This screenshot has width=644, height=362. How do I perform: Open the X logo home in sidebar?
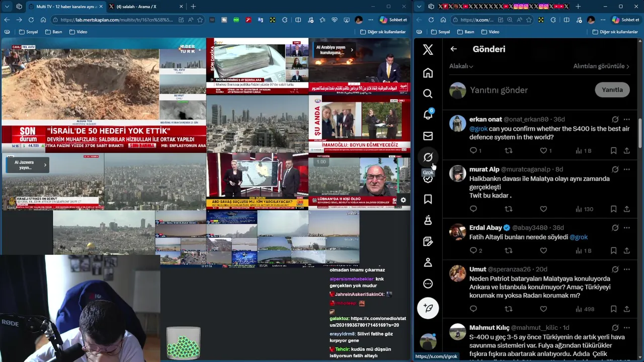[x=428, y=49]
